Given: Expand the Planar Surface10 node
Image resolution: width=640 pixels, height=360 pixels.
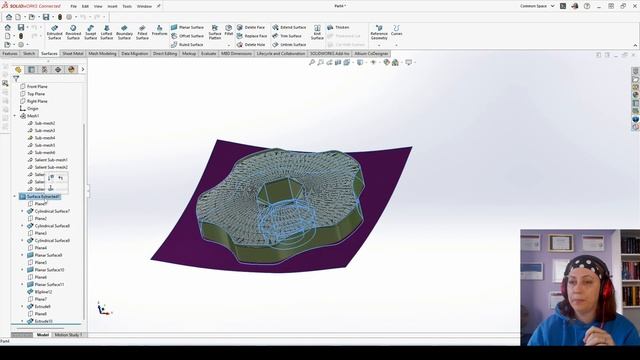Looking at the screenshot, I should 22,270.
